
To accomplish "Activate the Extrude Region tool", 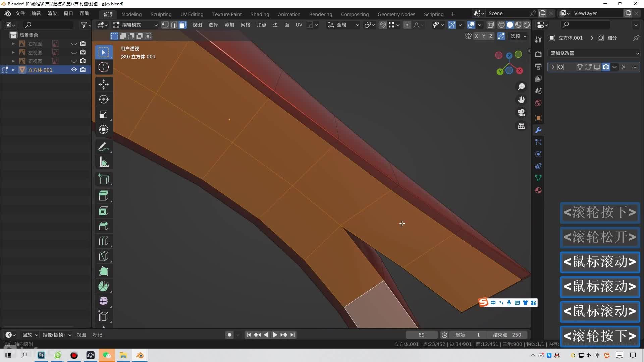I will point(104,196).
